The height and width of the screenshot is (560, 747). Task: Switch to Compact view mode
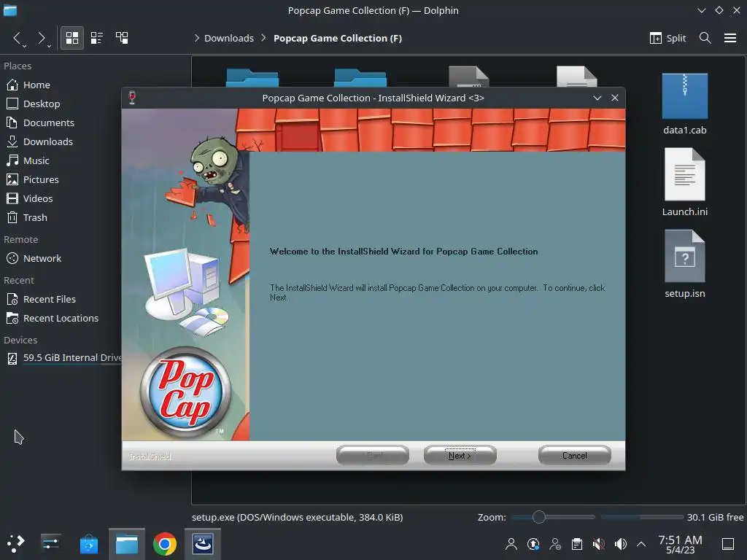97,38
